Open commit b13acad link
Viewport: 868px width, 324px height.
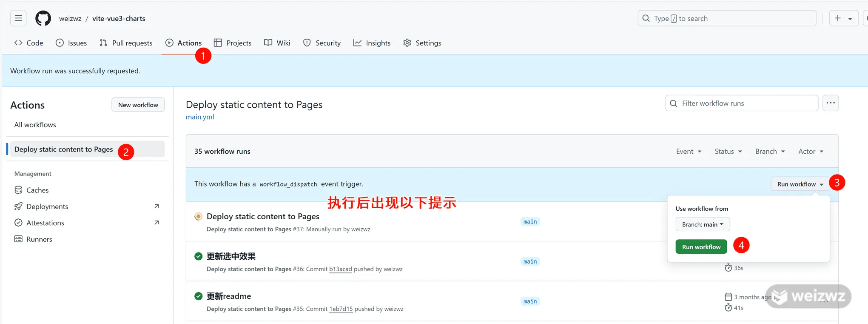click(341, 269)
